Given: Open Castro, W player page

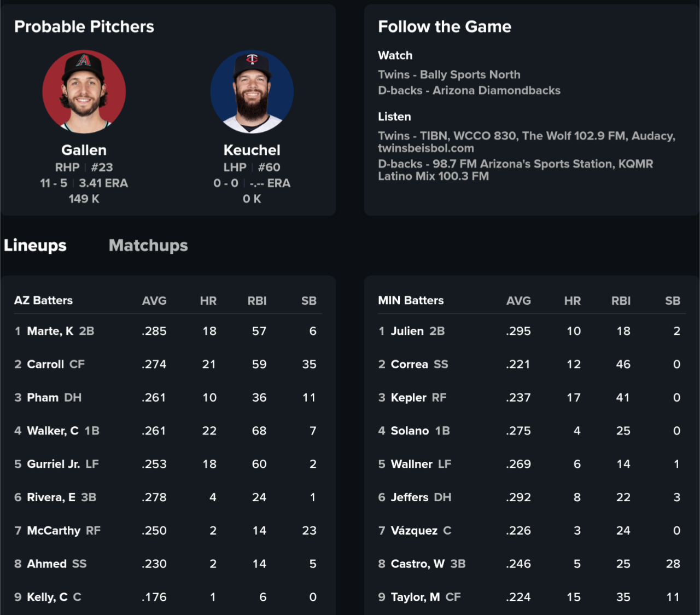Looking at the screenshot, I should pos(417,564).
